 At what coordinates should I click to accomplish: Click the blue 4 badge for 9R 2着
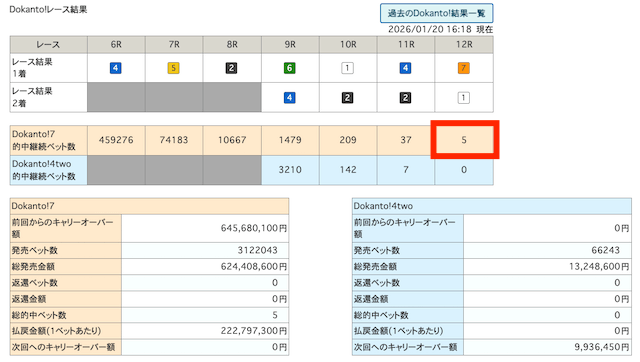289,98
